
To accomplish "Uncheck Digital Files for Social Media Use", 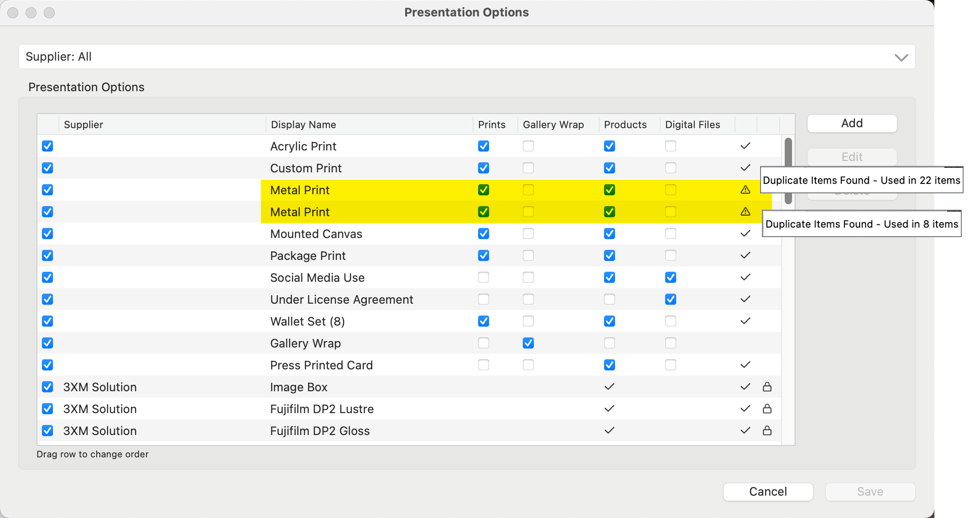I will click(670, 277).
